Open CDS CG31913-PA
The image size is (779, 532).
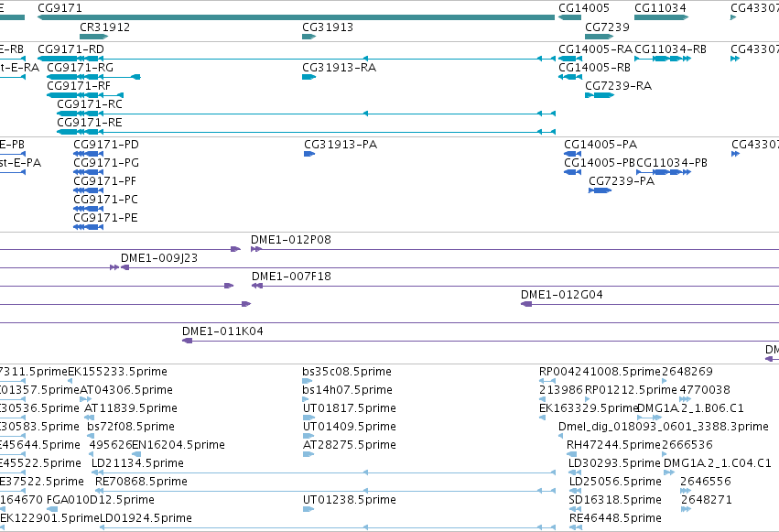[x=309, y=154]
